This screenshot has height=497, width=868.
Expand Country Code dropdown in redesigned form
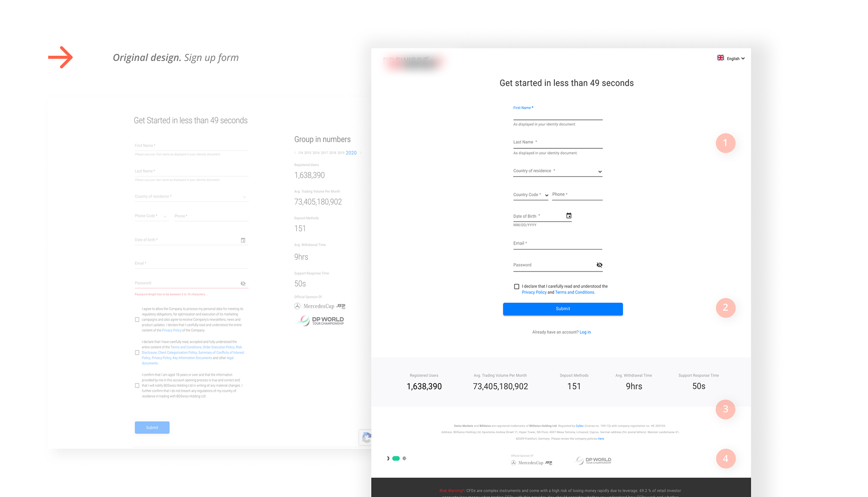coord(531,195)
